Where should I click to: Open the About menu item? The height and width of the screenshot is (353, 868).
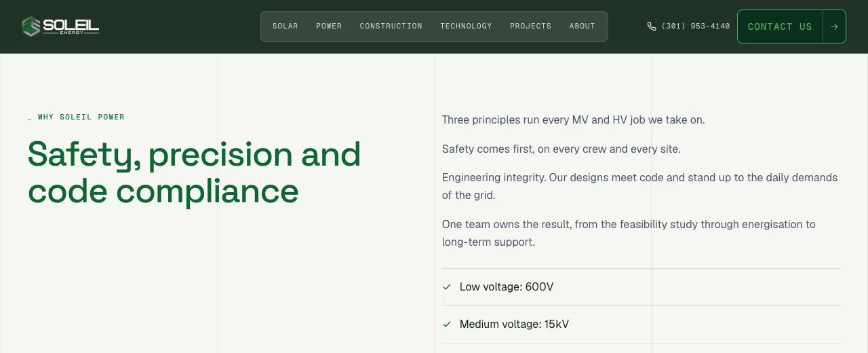coord(583,26)
